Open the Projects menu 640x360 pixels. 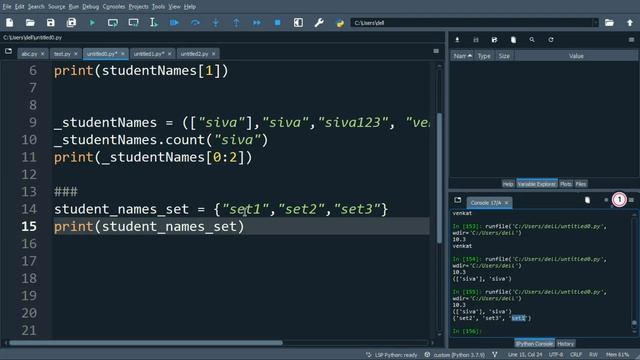click(139, 7)
